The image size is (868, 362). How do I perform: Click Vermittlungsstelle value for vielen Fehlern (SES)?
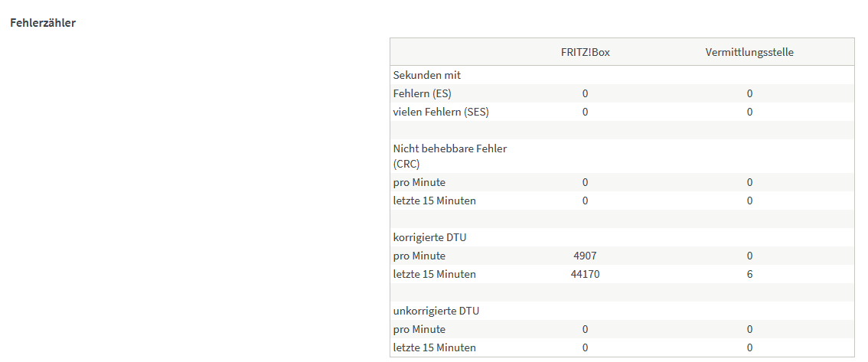(x=749, y=112)
